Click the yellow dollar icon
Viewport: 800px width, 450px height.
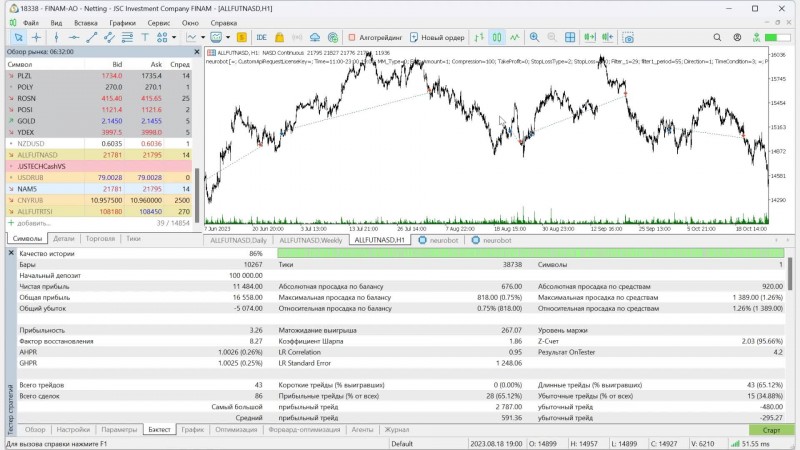pos(242,37)
